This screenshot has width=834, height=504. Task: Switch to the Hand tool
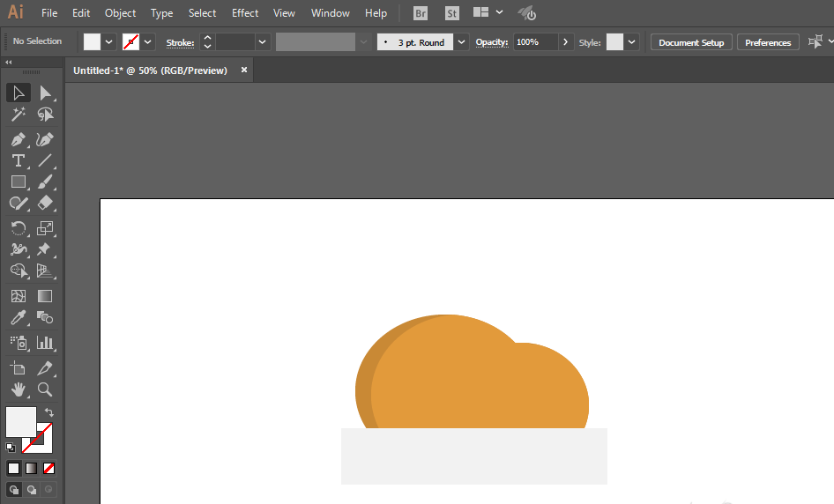[x=18, y=389]
